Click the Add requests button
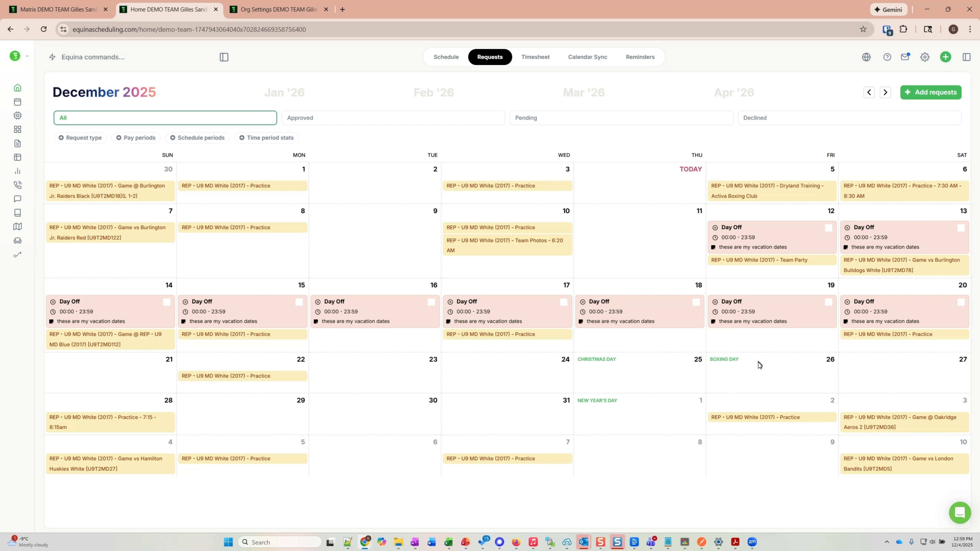The width and height of the screenshot is (980, 551). coord(931,92)
